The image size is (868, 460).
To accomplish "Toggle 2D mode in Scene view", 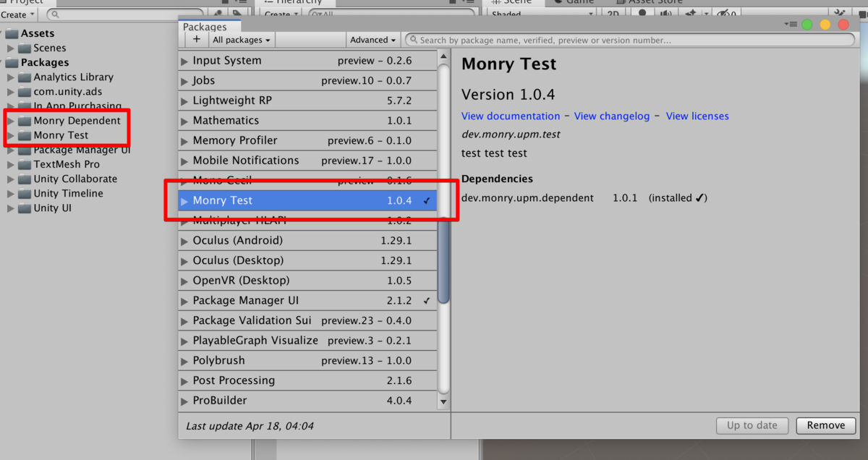I will pos(613,14).
